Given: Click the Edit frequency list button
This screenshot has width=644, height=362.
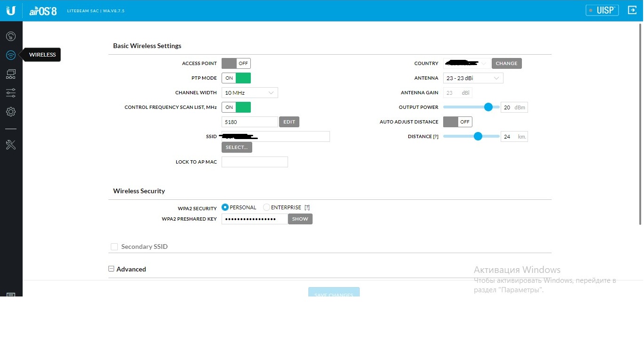Looking at the screenshot, I should (289, 122).
